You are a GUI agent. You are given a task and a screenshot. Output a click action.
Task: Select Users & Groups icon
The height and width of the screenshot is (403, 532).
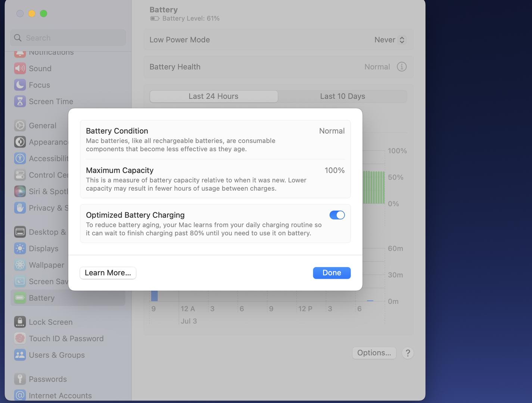tap(20, 355)
